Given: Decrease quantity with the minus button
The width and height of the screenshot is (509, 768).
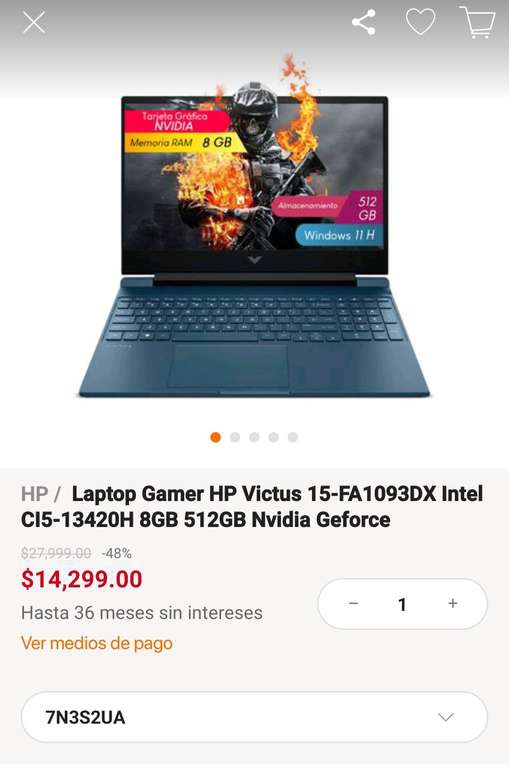Looking at the screenshot, I should pyautogui.click(x=353, y=603).
